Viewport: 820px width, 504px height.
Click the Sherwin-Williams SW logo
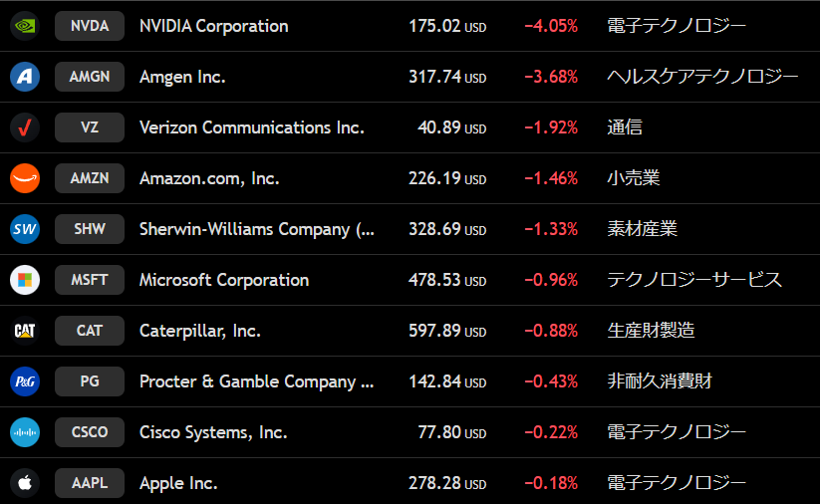click(24, 229)
